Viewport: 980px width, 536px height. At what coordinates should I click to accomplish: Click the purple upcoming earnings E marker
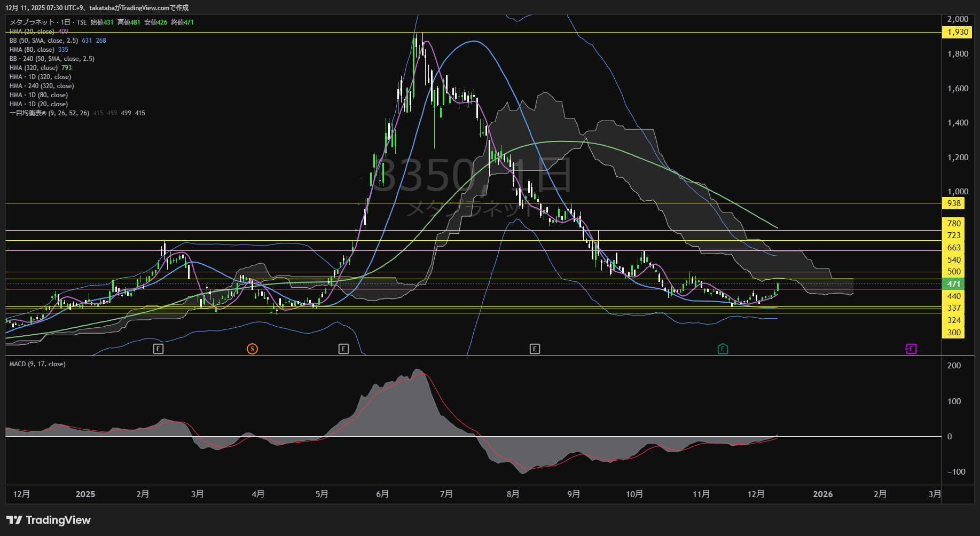click(x=911, y=349)
